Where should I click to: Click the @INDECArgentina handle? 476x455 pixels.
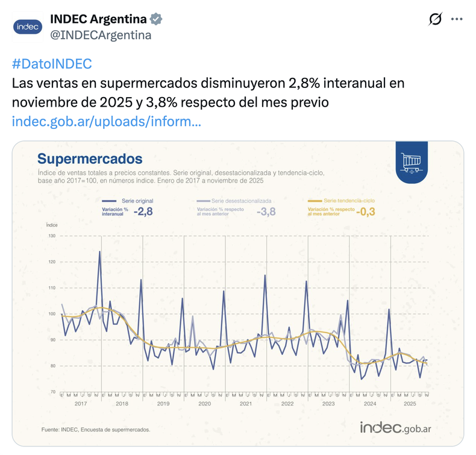[x=100, y=35]
